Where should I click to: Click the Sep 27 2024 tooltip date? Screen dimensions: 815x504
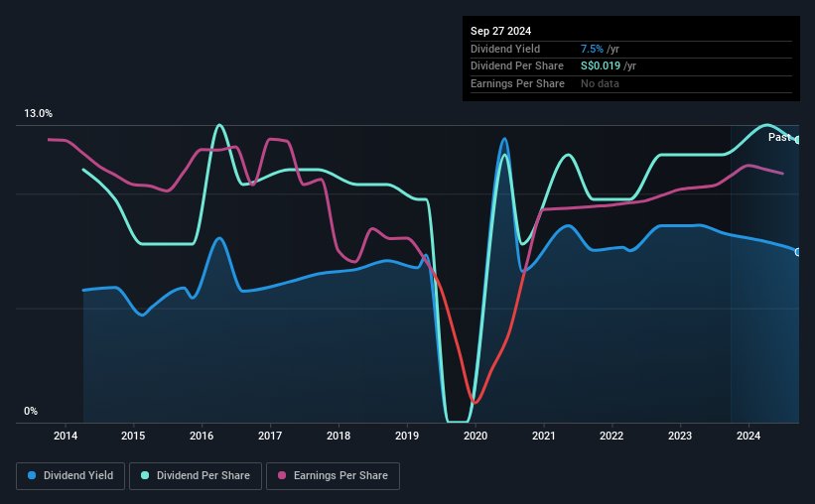(x=500, y=31)
